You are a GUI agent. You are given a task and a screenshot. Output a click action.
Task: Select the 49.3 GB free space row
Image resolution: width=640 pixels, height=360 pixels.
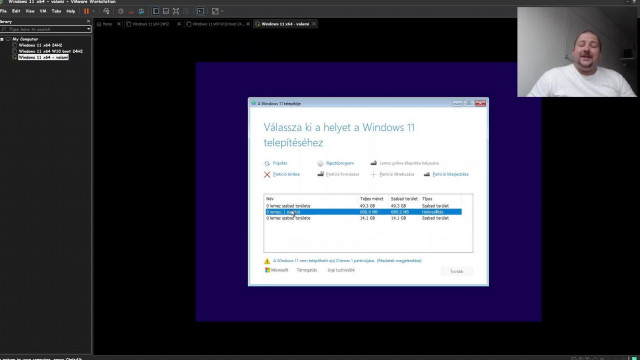pyautogui.click(x=363, y=206)
